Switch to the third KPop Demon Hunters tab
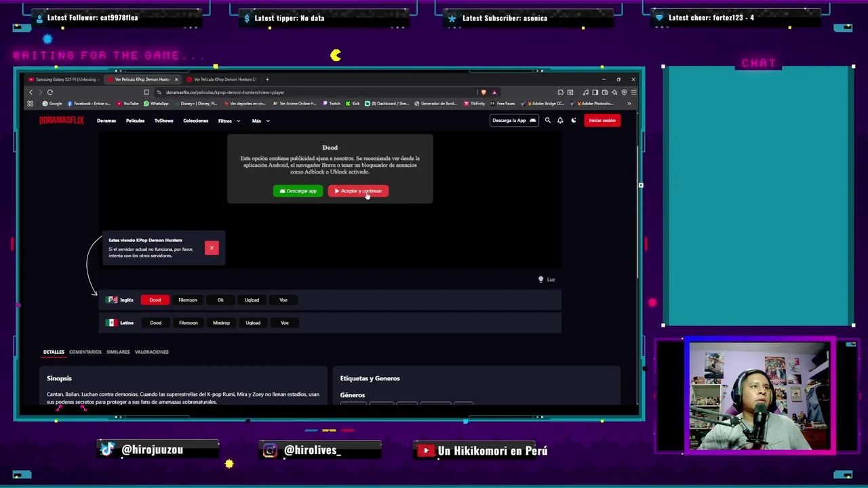868x488 pixels. tap(222, 79)
